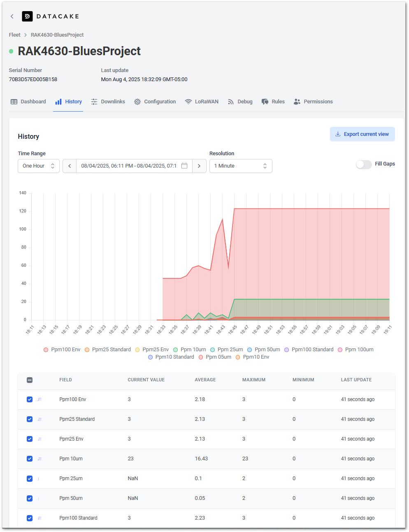This screenshot has height=532, width=409.
Task: Open the 1 Minute resolution dropdown
Action: 241,166
